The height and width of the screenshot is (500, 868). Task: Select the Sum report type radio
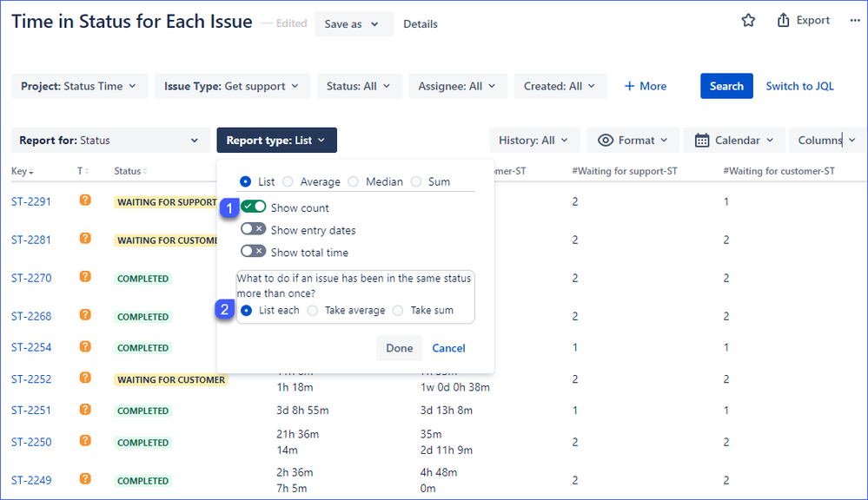point(416,181)
